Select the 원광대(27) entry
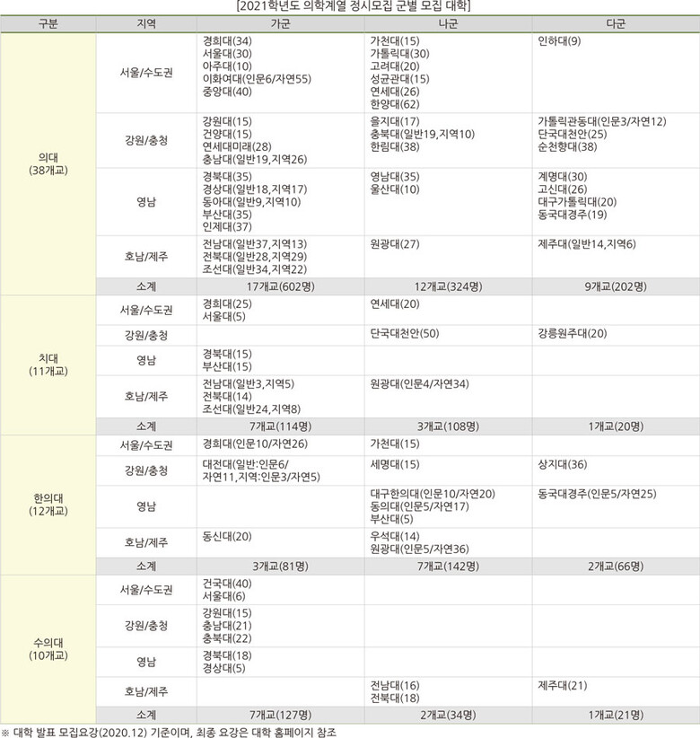700x738 pixels. point(395,243)
